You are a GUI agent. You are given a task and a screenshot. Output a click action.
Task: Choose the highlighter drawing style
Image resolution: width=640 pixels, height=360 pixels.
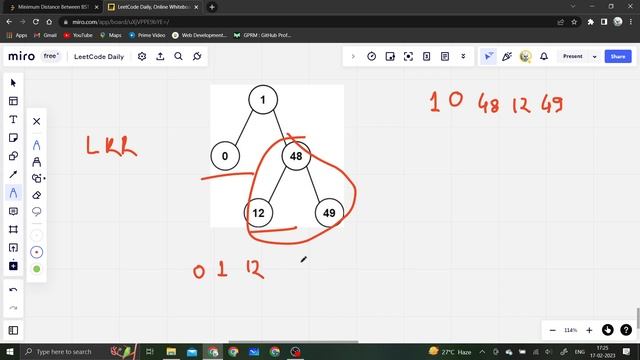pos(36,162)
